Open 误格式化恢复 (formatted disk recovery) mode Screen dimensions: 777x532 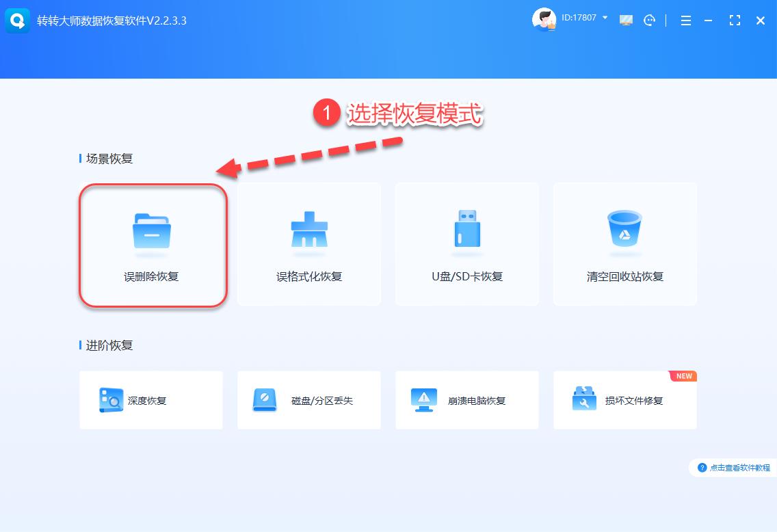(309, 244)
